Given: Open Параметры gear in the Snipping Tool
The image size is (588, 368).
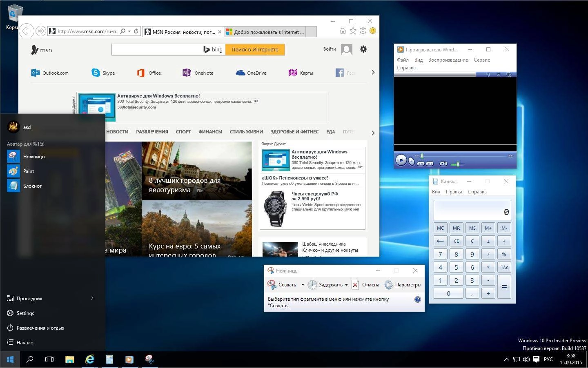Looking at the screenshot, I should coord(389,285).
